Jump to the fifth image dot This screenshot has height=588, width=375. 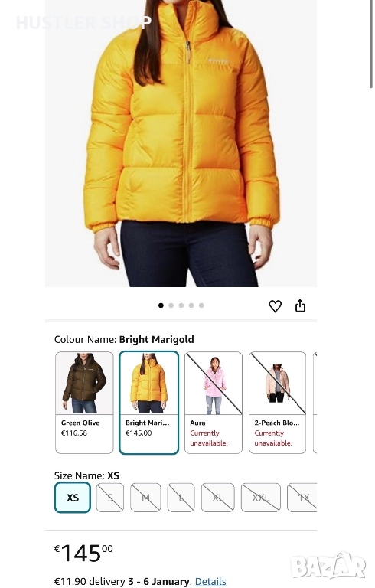(x=201, y=305)
